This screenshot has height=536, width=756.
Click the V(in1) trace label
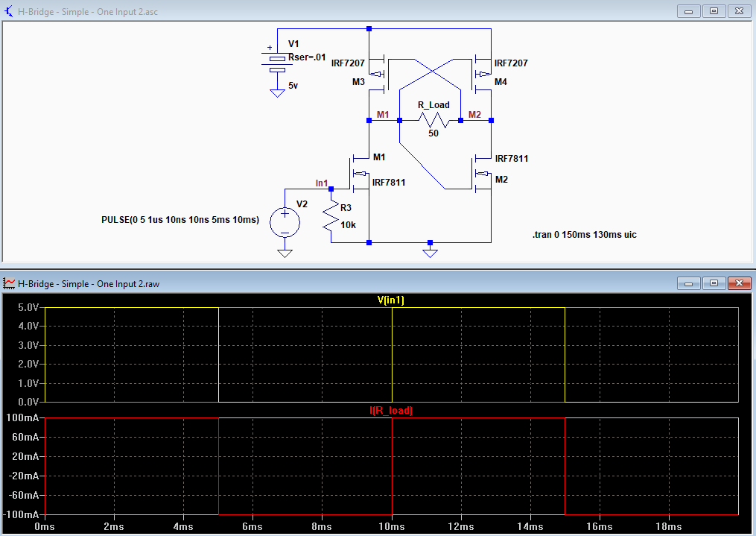[391, 300]
